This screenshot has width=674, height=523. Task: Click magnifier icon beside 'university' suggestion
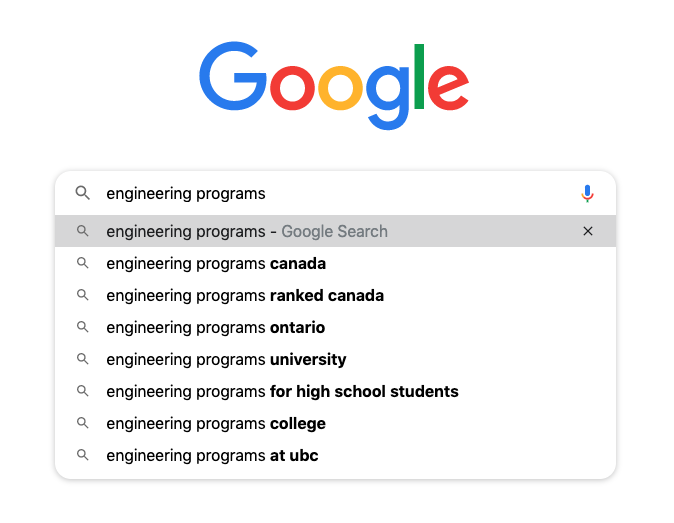pyautogui.click(x=83, y=359)
